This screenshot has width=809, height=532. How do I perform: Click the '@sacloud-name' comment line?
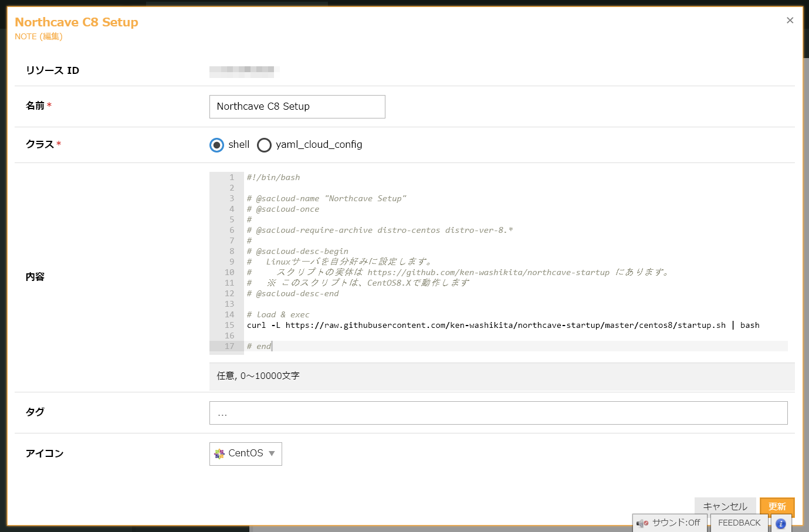pyautogui.click(x=327, y=198)
